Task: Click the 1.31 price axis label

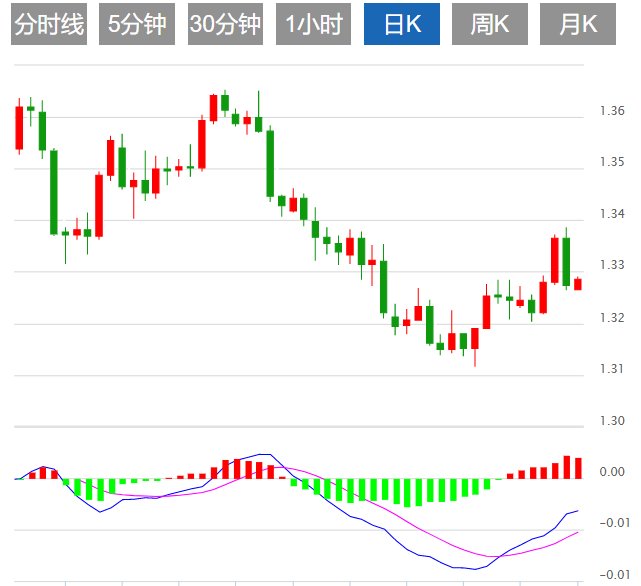Action: coord(611,369)
